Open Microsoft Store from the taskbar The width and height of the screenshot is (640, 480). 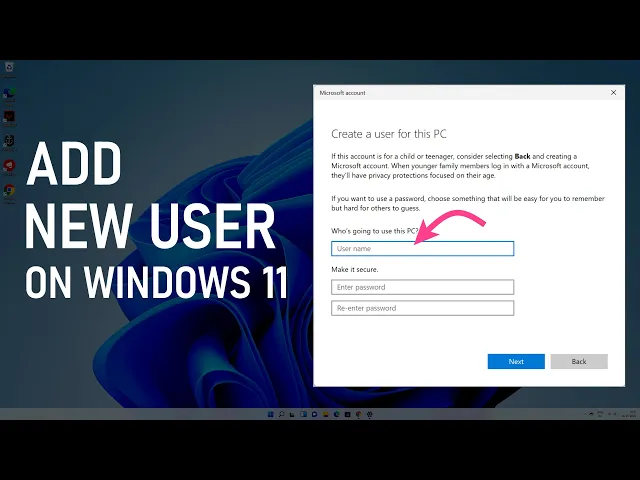pyautogui.click(x=347, y=414)
